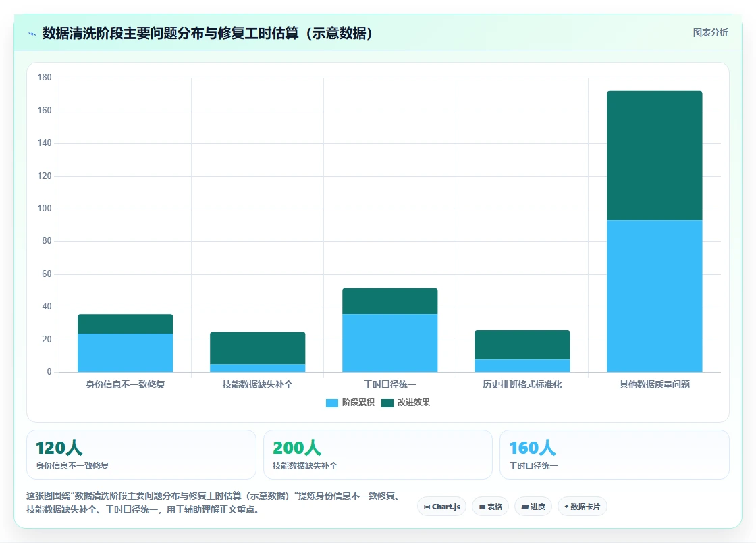
Task: Click the blue bar segment for 其他数据质量问题
Action: [x=655, y=296]
